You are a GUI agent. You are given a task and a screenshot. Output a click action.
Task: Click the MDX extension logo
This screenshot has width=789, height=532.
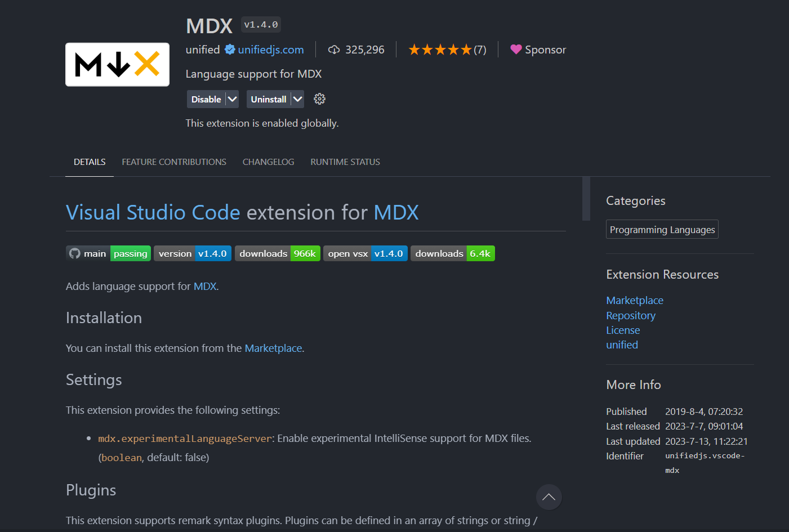117,65
